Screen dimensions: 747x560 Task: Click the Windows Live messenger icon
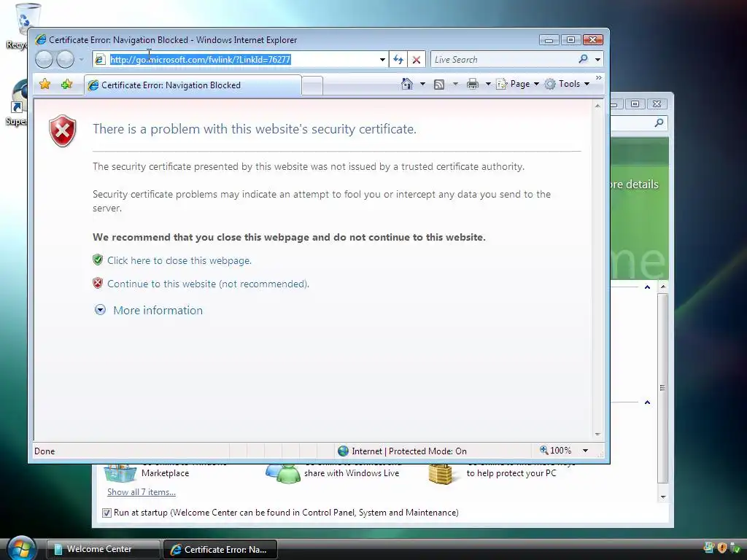pyautogui.click(x=283, y=472)
